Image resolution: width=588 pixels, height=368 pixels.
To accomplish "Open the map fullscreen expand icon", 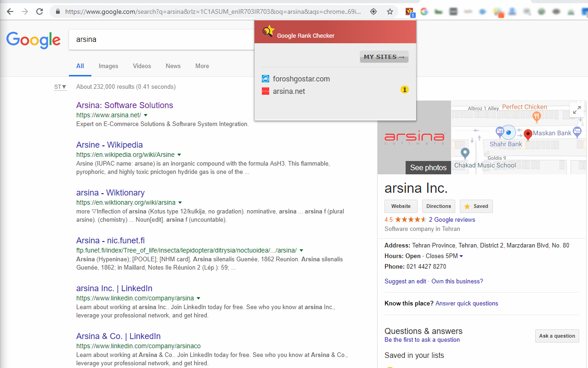I will pos(577,109).
